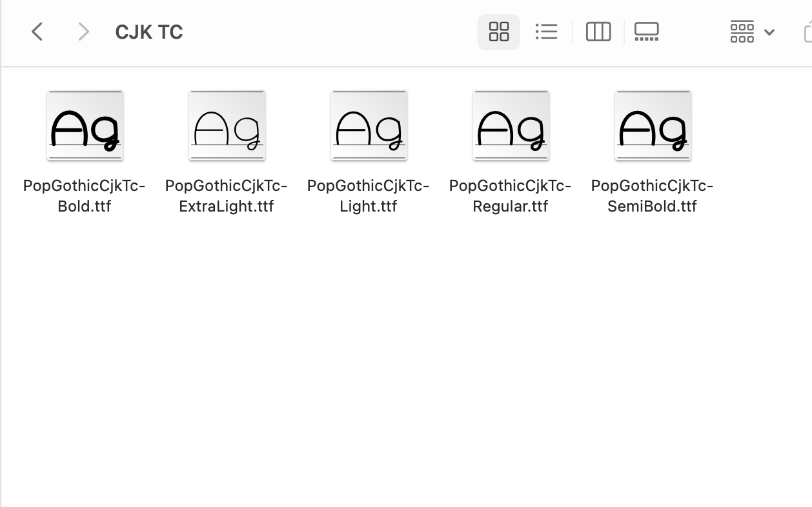
Task: Select the PopGothicCjkTc-Light font icon
Action: [369, 125]
